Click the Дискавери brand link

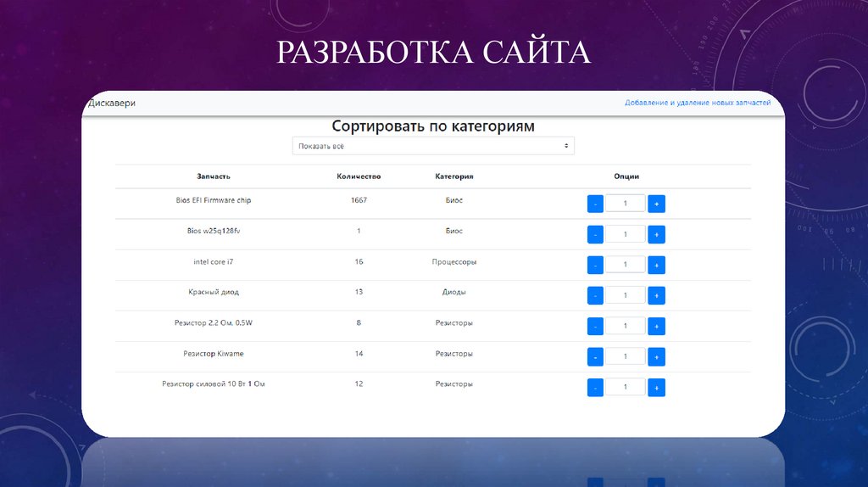(x=112, y=103)
